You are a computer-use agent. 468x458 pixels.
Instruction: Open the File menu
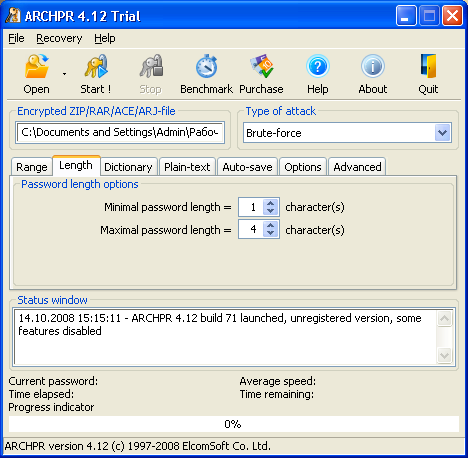[16, 38]
